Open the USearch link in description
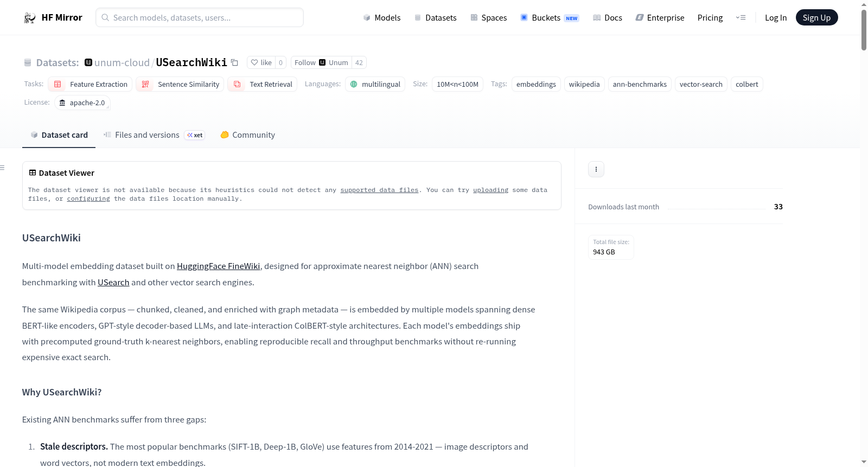This screenshot has width=868, height=467. 113,283
